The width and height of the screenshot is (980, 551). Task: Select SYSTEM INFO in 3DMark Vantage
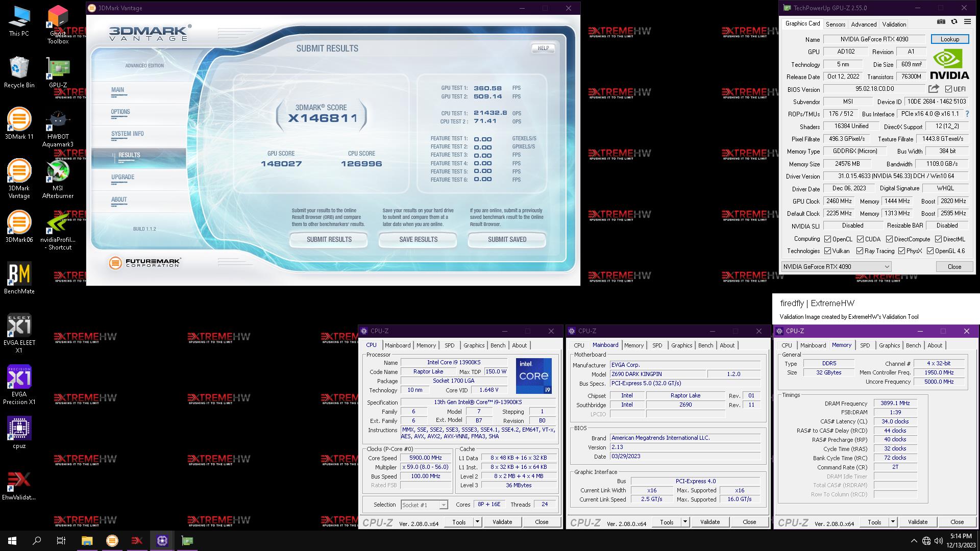click(x=128, y=134)
